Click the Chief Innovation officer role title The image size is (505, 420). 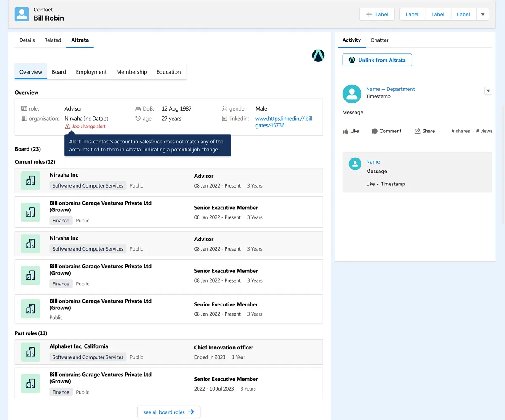click(x=223, y=348)
